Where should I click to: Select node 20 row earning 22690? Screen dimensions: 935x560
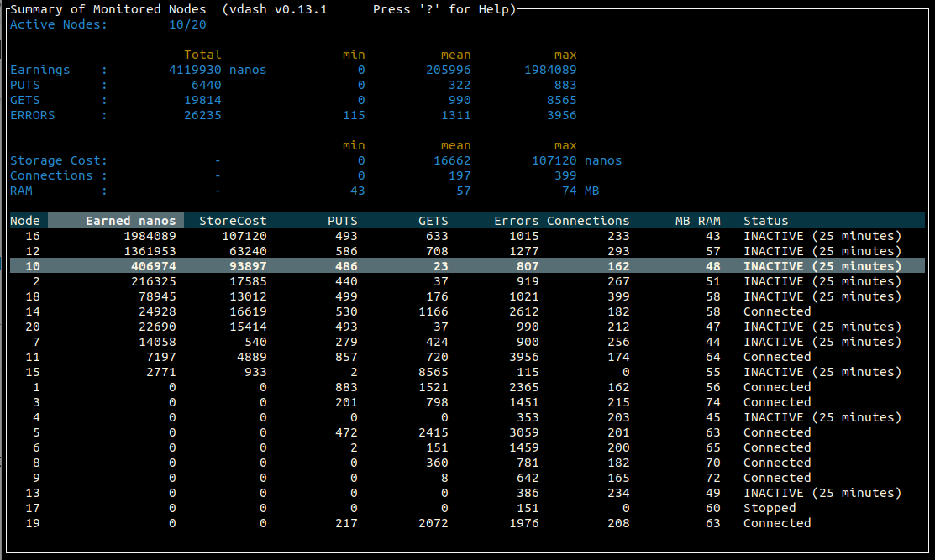click(467, 327)
